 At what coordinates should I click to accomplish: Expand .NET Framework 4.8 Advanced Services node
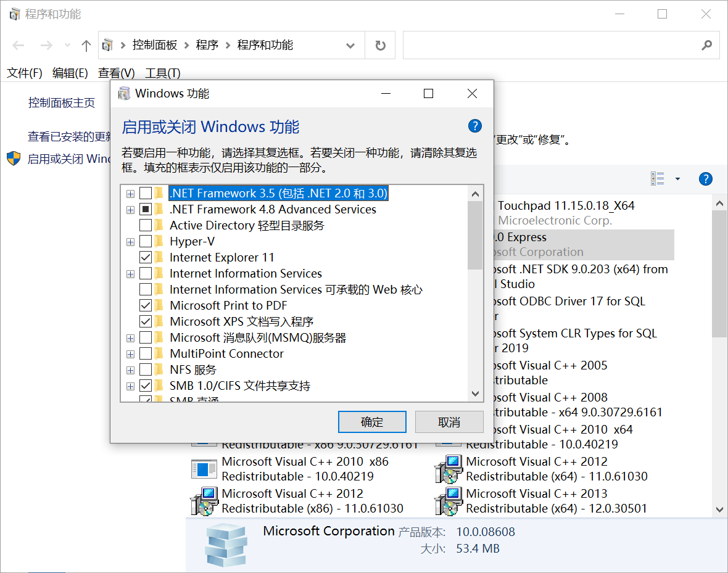[130, 210]
